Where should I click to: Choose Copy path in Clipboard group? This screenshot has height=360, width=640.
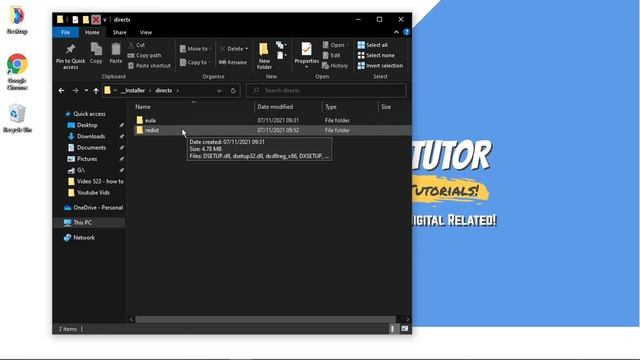(x=144, y=55)
